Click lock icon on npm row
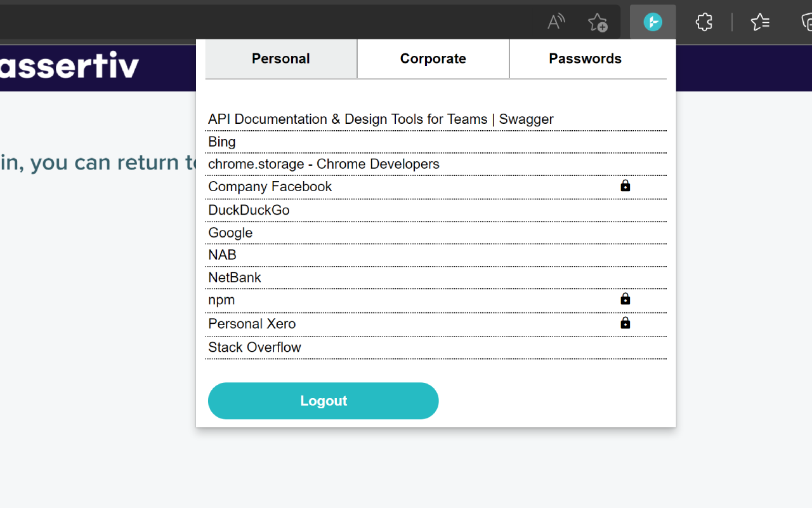Image resolution: width=812 pixels, height=508 pixels. click(625, 298)
